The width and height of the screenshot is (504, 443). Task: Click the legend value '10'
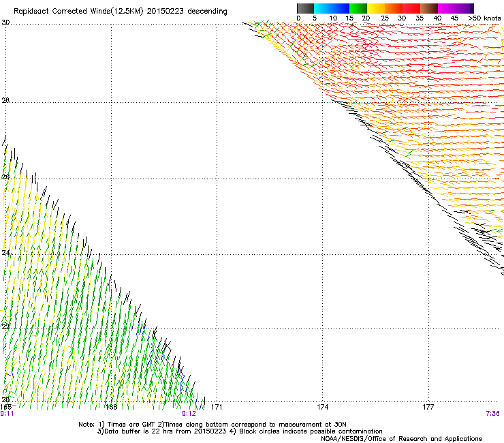point(333,18)
